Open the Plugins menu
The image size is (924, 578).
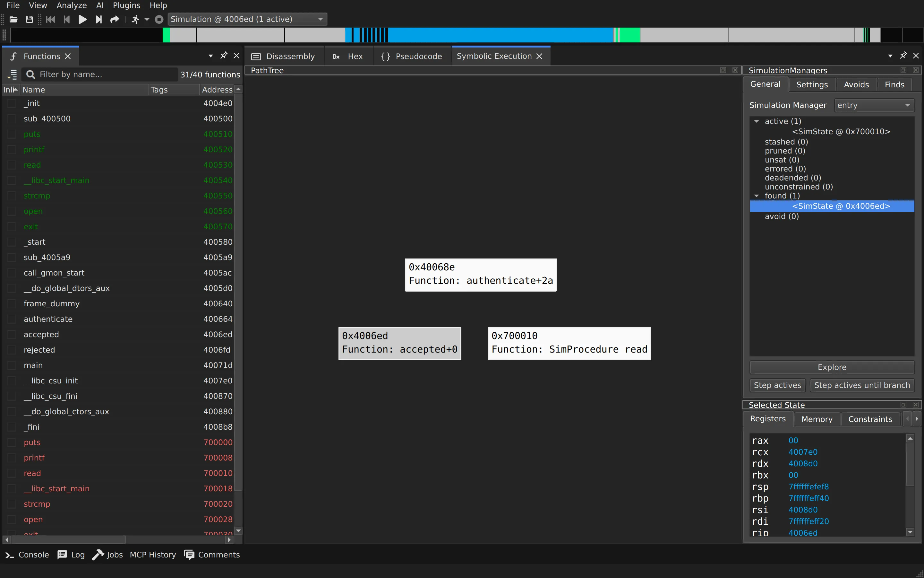(126, 5)
